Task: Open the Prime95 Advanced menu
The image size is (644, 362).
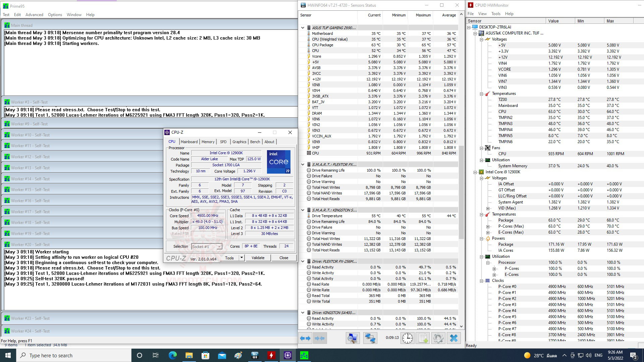Action: (34, 15)
